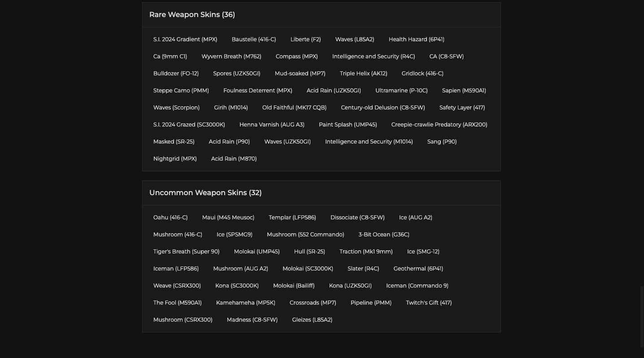Click the S.I. 2024 Gradient (MPX) skin

(x=185, y=39)
